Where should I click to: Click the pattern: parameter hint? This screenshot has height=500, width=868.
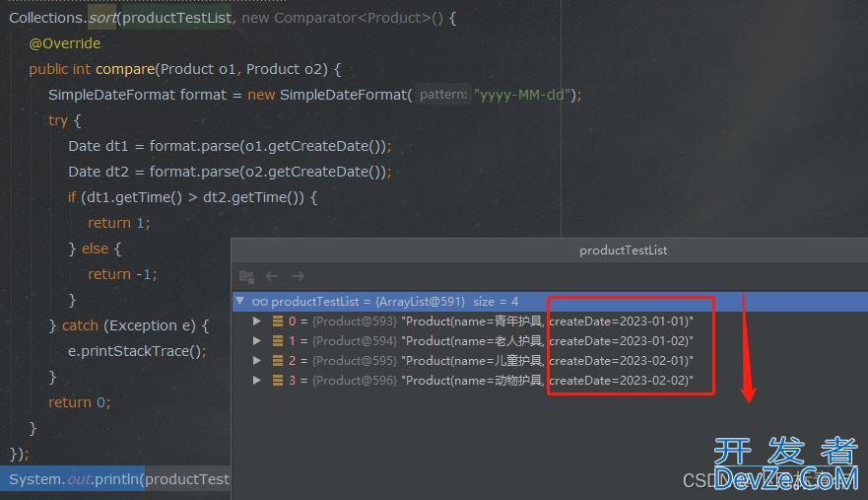(x=443, y=95)
